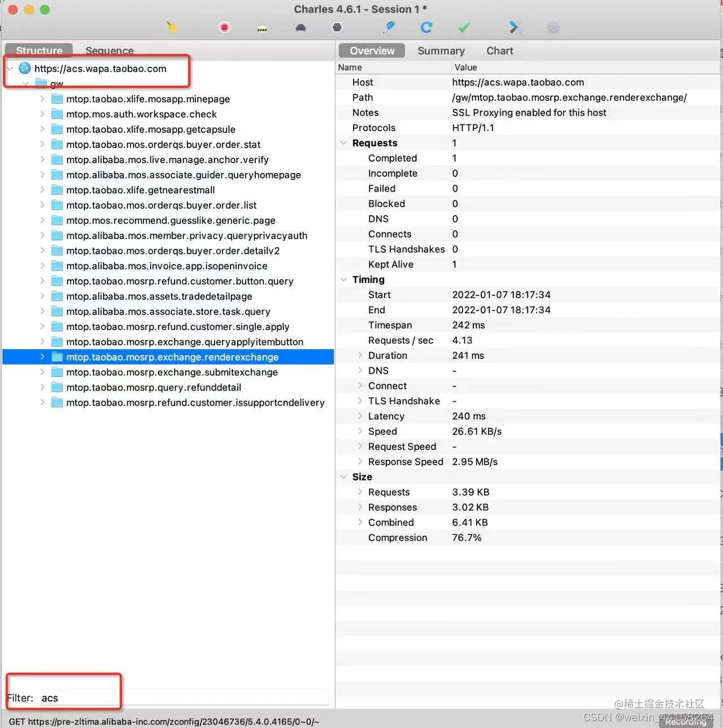Toggle Breakpoints hexagon icon
This screenshot has height=728, width=723.
pyautogui.click(x=337, y=27)
